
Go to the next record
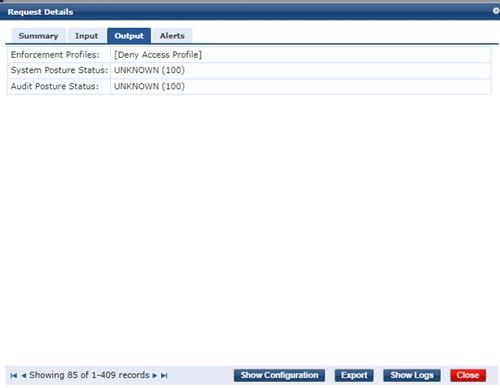tap(155, 375)
